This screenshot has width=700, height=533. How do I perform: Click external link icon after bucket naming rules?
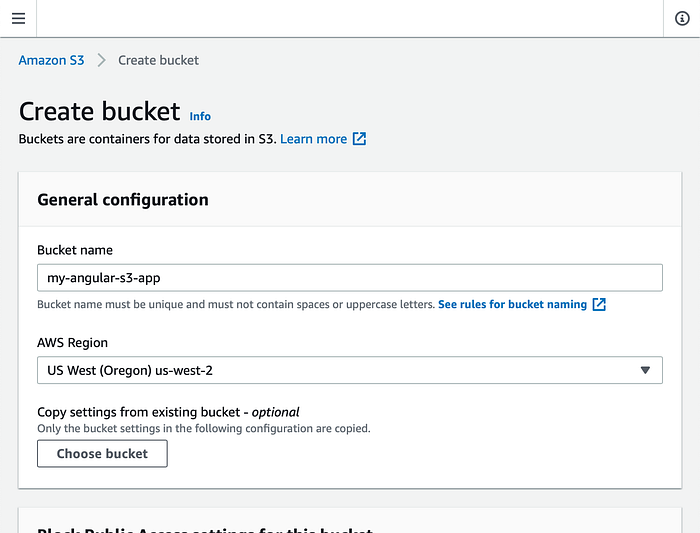[599, 304]
